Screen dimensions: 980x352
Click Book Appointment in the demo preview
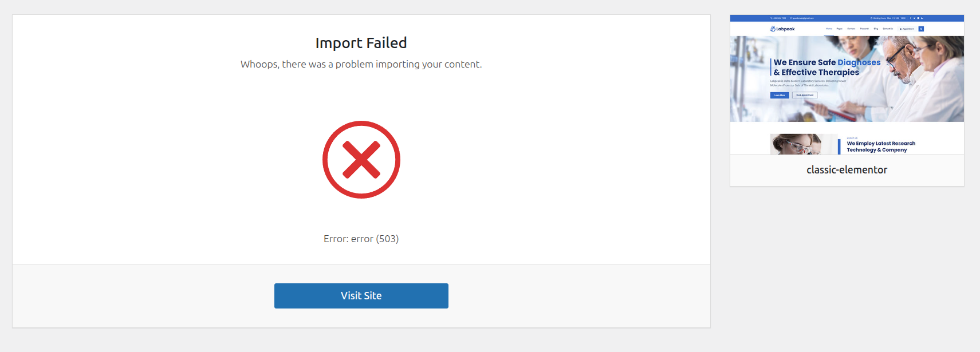[805, 95]
